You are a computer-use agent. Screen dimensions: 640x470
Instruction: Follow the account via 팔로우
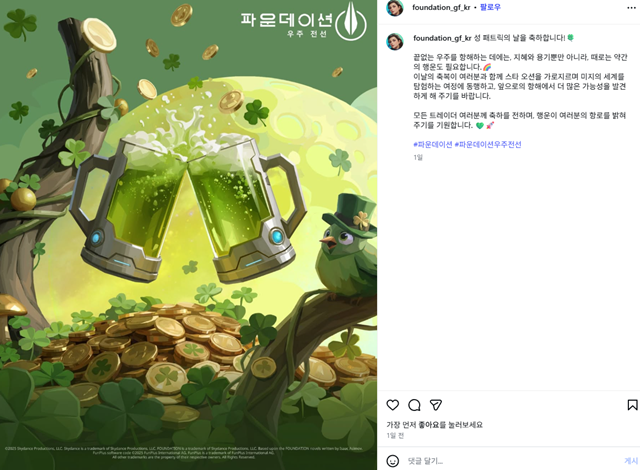(490, 7)
